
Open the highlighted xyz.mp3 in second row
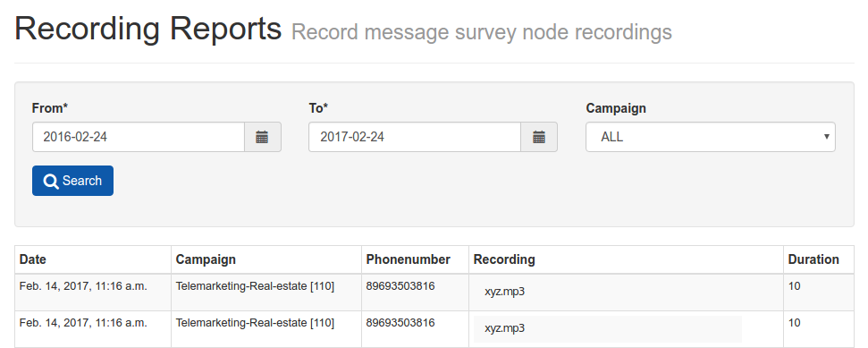coord(504,328)
